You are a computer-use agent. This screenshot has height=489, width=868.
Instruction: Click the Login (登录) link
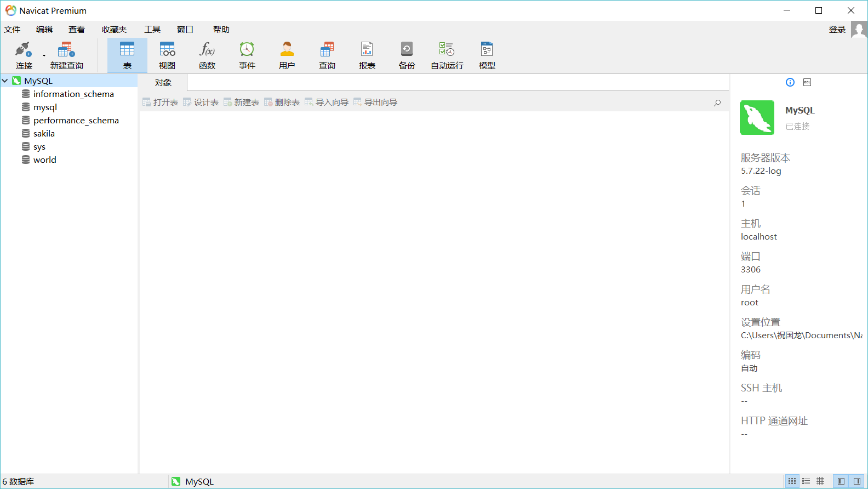point(837,30)
